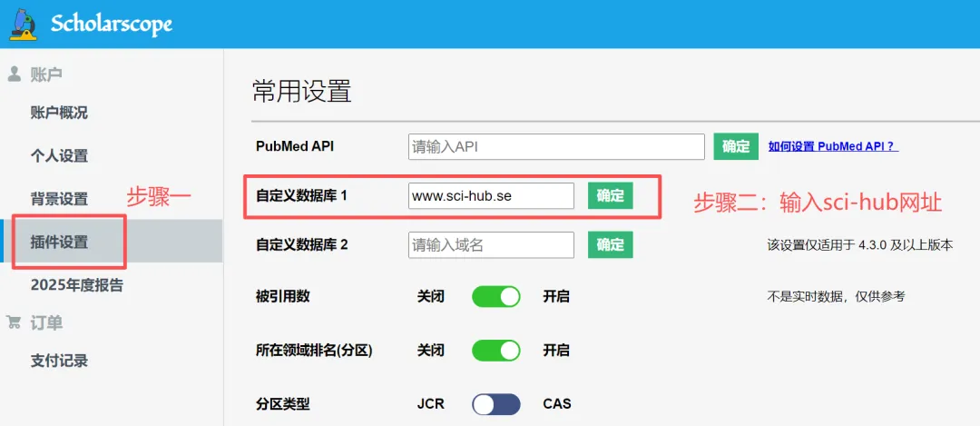
Task: Click the shopping cart icon beside 订单
Action: point(14,322)
